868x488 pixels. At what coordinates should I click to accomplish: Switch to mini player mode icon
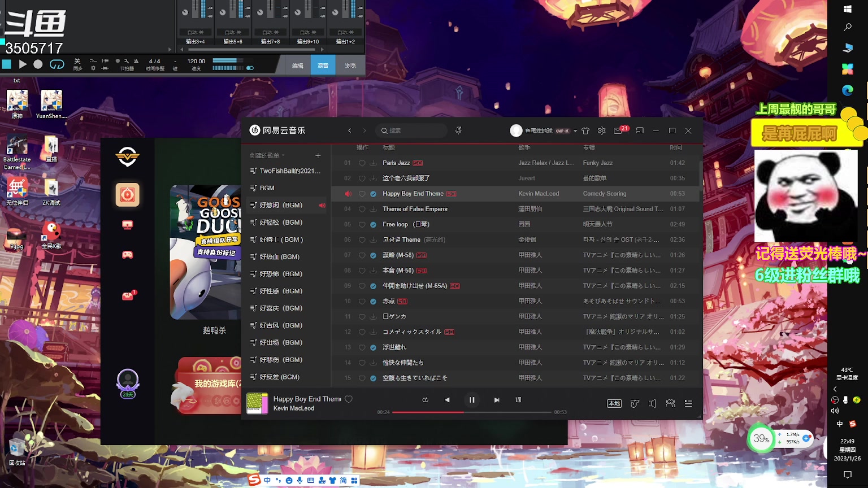640,130
